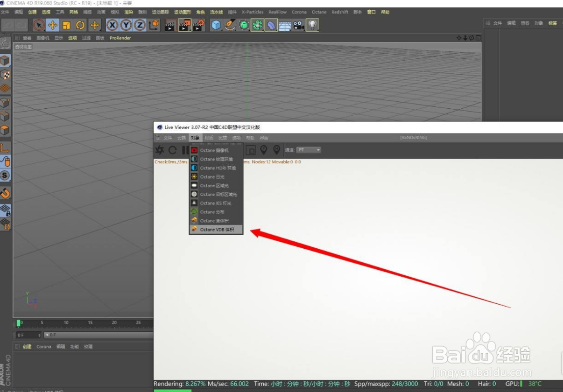Select Workplane mode orange grid icon

coord(5,88)
